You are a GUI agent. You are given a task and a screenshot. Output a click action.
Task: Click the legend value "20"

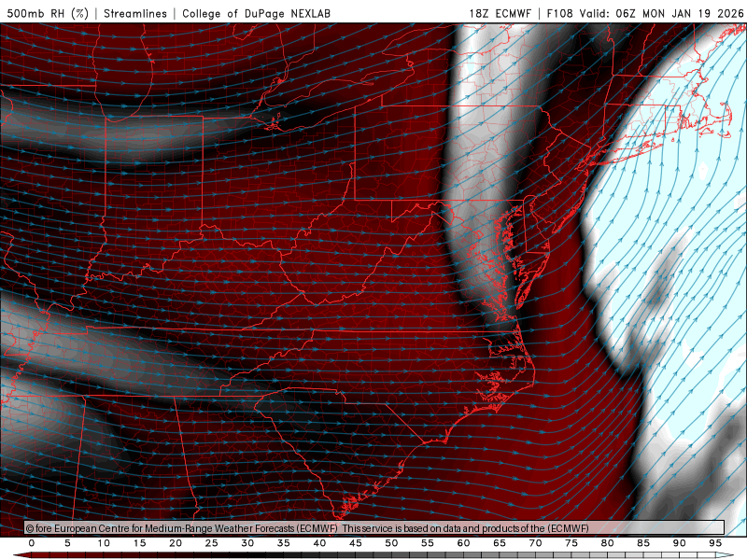176,543
